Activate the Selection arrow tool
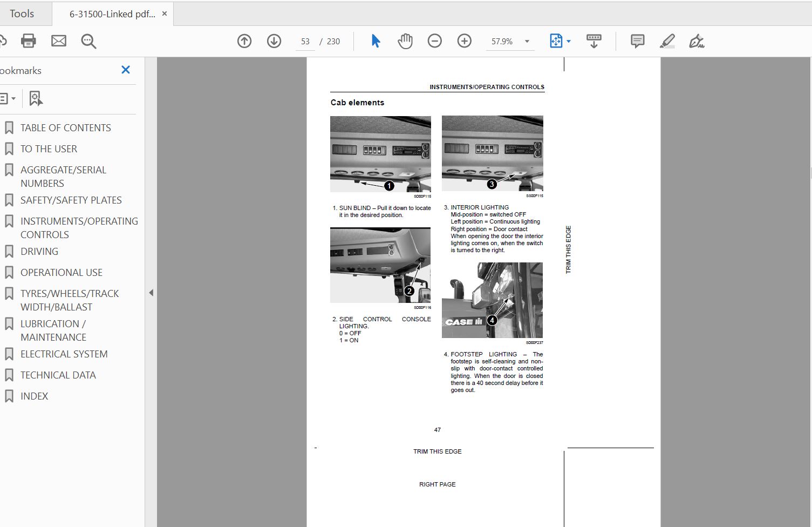 click(376, 41)
